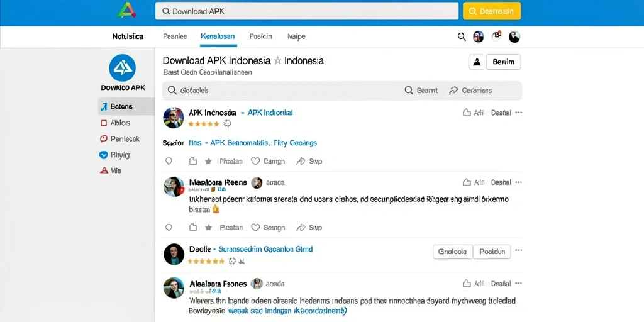The image size is (644, 322).
Task: Open the Poslcin tab
Action: click(260, 36)
